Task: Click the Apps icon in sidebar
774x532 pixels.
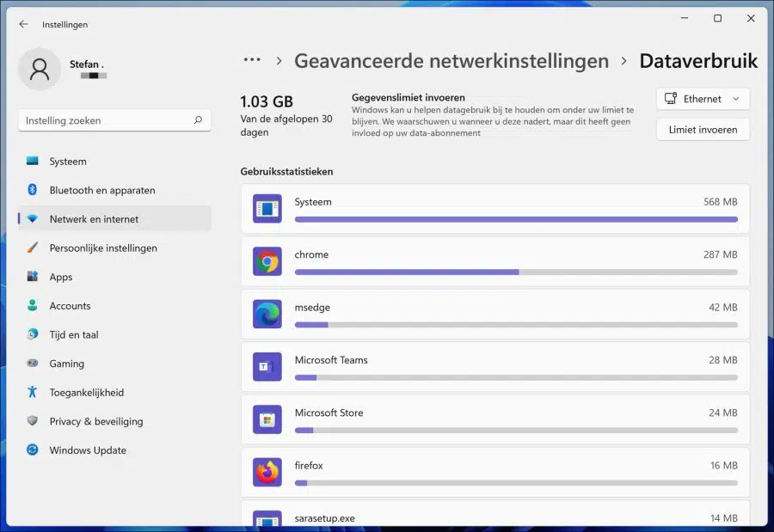Action: pyautogui.click(x=33, y=277)
